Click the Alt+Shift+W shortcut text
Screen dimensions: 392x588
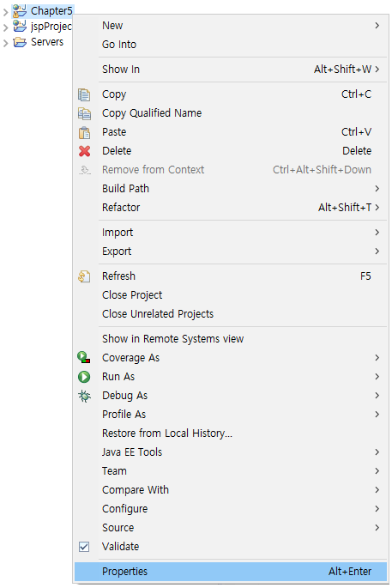click(x=343, y=70)
